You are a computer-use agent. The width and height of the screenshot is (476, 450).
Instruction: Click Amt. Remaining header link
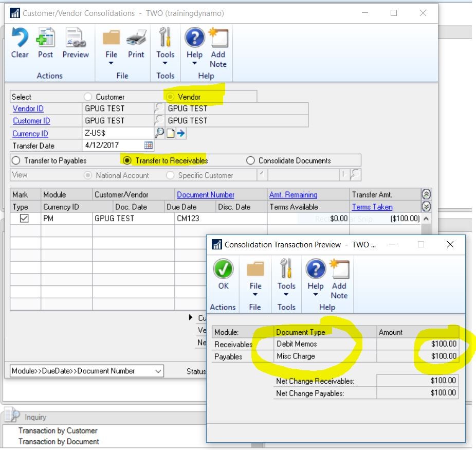(x=293, y=194)
